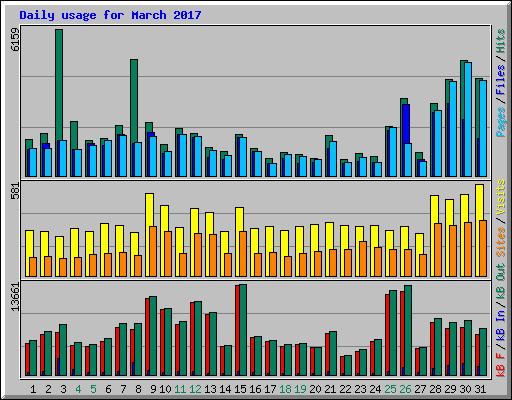Click the "Daily usage for March 2017" title
Viewport: 512px width, 400px height.
coord(110,15)
